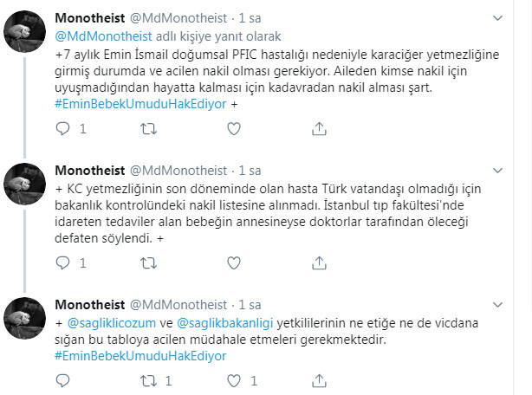Viewport: 532px width, 395px height.
Task: Open hashtag link in the first tweet
Action: tap(139, 104)
